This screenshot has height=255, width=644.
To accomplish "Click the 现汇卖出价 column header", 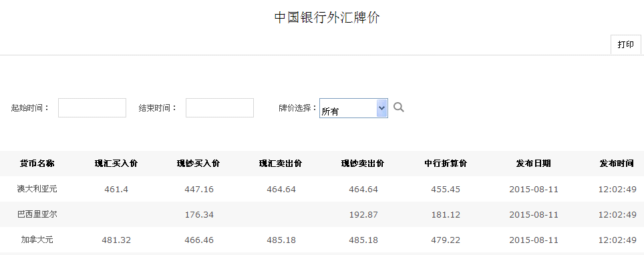I will (x=281, y=164).
